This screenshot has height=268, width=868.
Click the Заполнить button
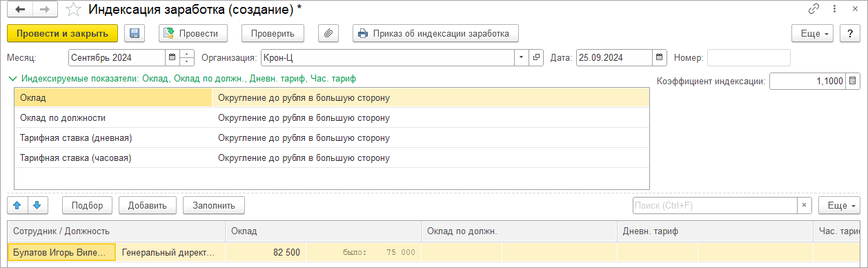pos(214,205)
